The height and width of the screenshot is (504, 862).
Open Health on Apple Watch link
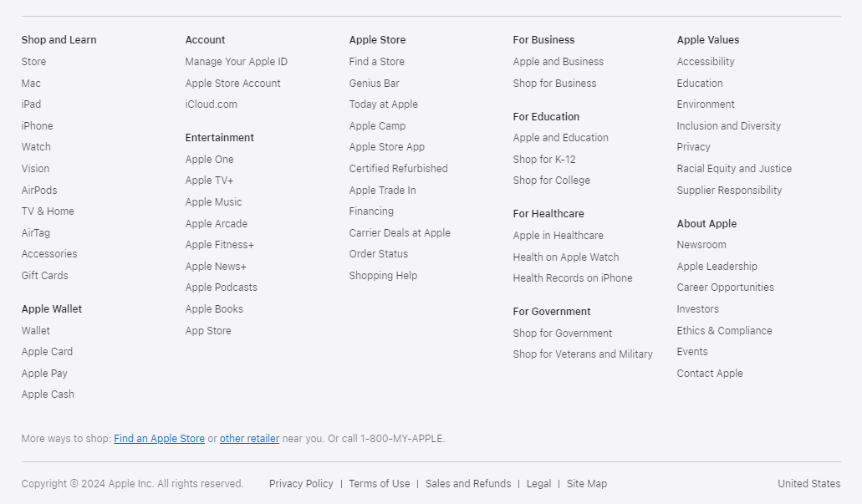565,257
